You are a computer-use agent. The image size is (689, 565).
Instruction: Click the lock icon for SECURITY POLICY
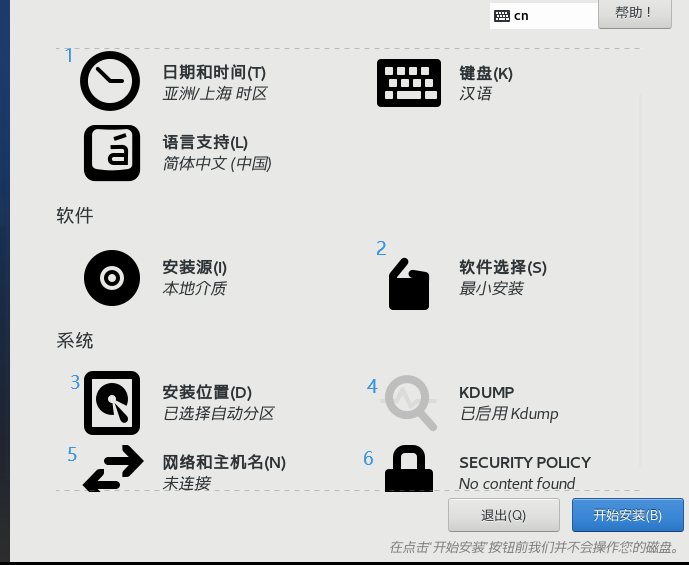click(x=408, y=470)
